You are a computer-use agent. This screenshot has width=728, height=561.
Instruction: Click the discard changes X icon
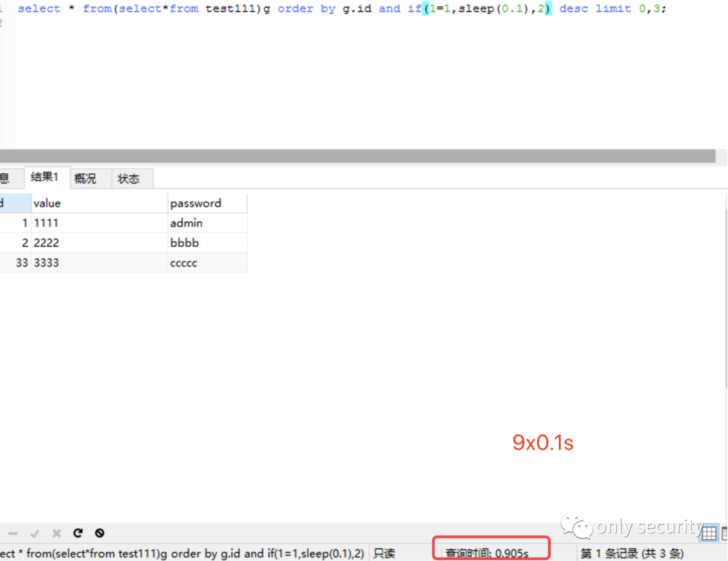57,533
